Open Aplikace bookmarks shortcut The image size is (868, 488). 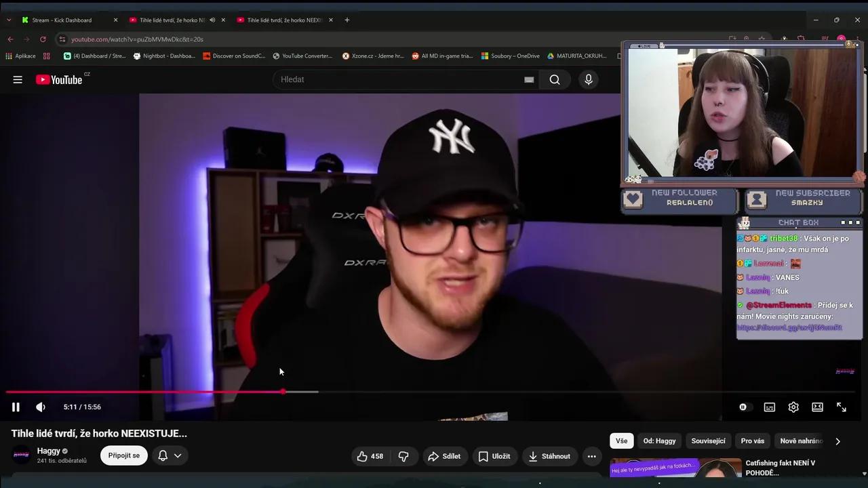point(20,56)
